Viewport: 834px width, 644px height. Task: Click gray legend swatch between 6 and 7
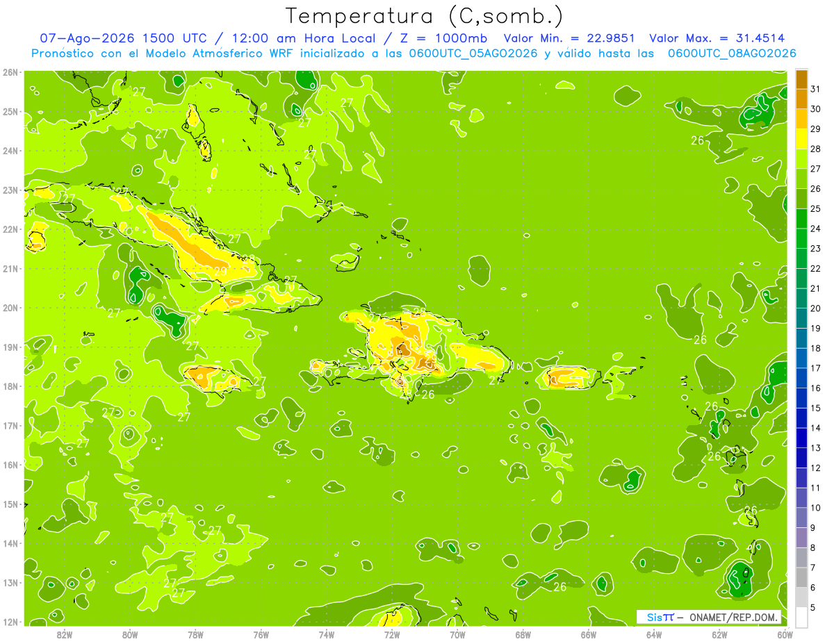[x=801, y=577]
